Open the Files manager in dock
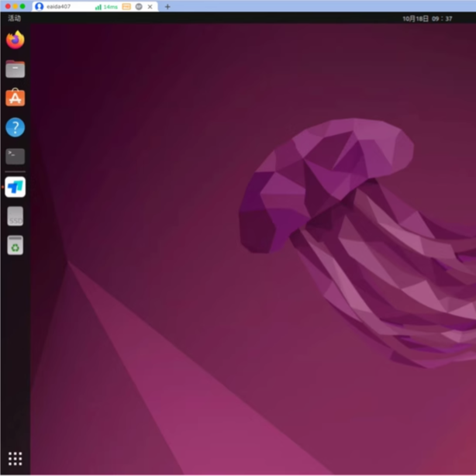The width and height of the screenshot is (476, 476). point(16,69)
